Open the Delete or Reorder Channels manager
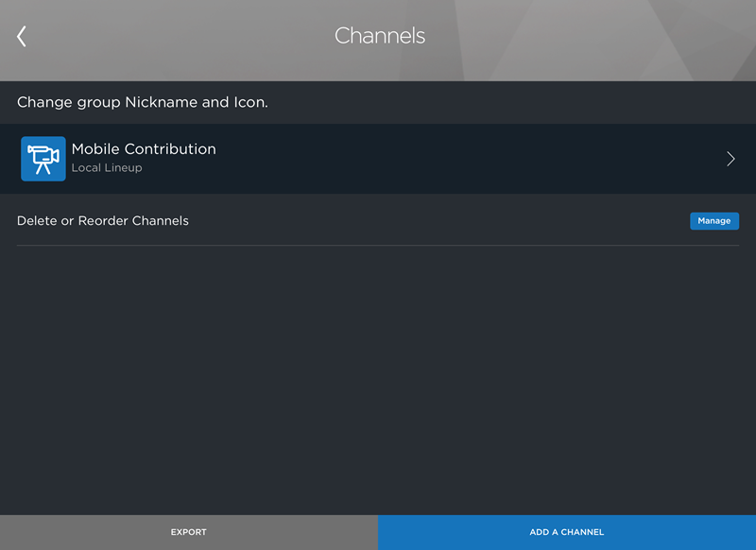 [x=713, y=220]
